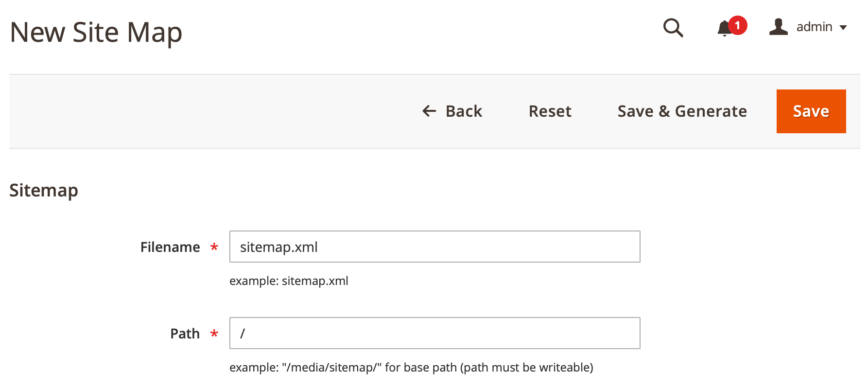Click the Filename field label
The image size is (868, 390).
click(170, 247)
